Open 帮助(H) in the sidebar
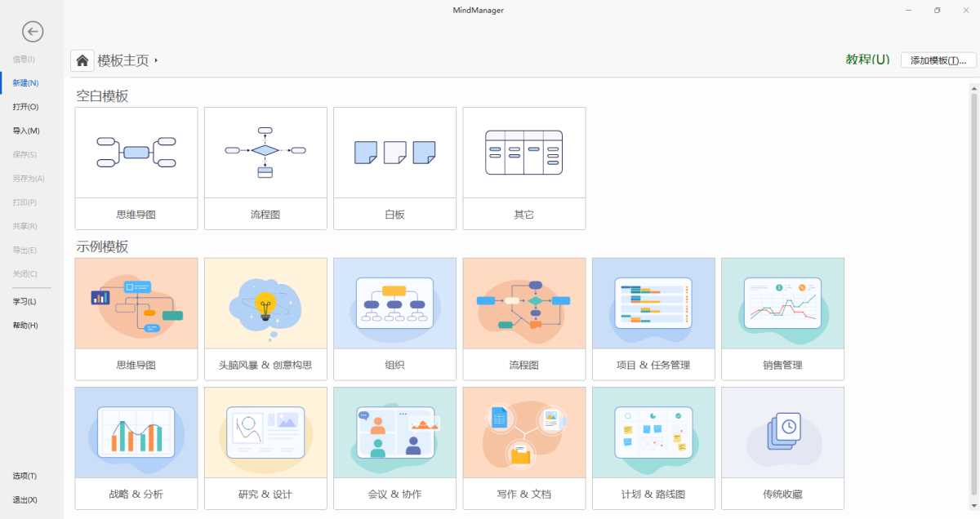 (25, 326)
